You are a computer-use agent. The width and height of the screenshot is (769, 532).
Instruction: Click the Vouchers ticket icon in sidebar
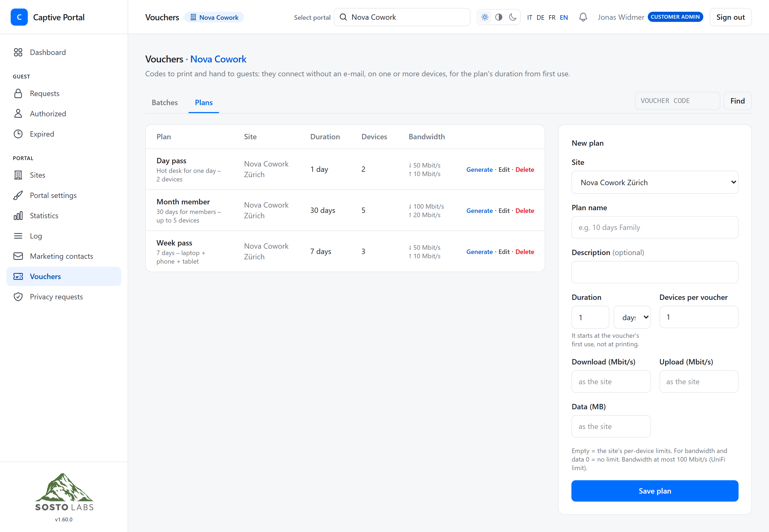coord(18,276)
